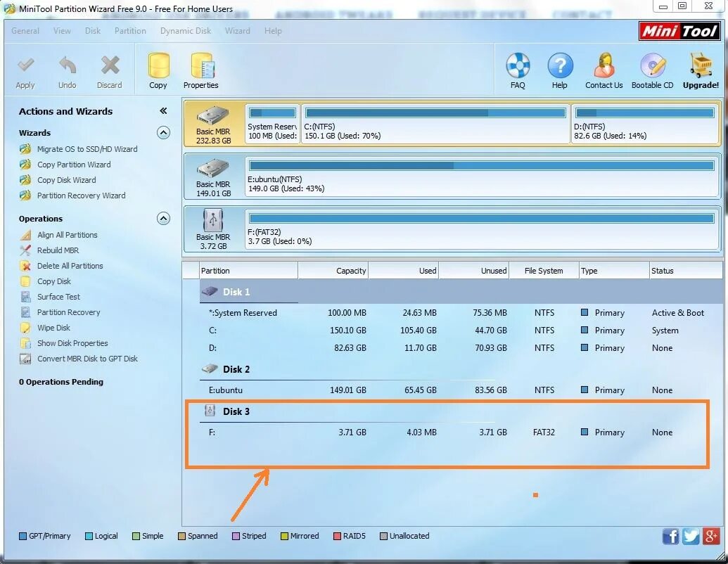Open the Twitter icon
728x564 pixels.
pyautogui.click(x=691, y=536)
